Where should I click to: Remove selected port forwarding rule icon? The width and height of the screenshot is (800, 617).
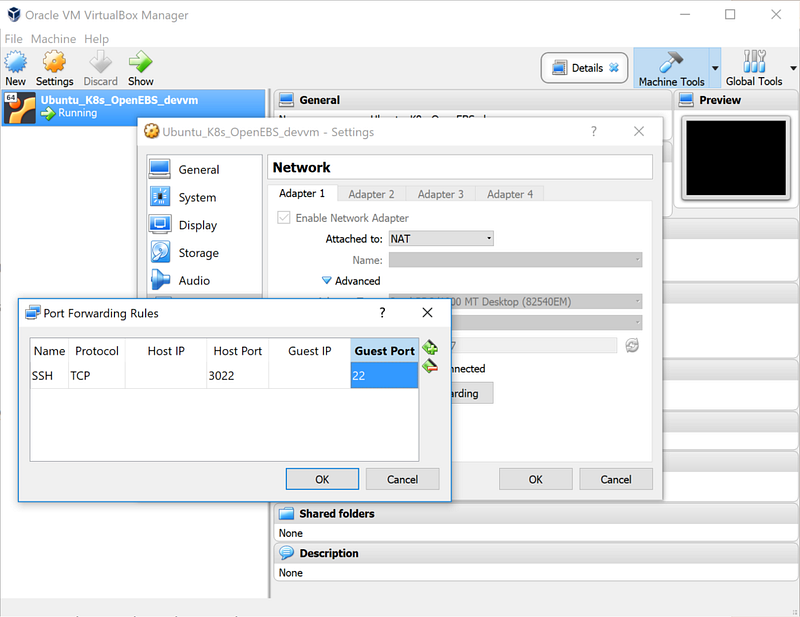[430, 366]
